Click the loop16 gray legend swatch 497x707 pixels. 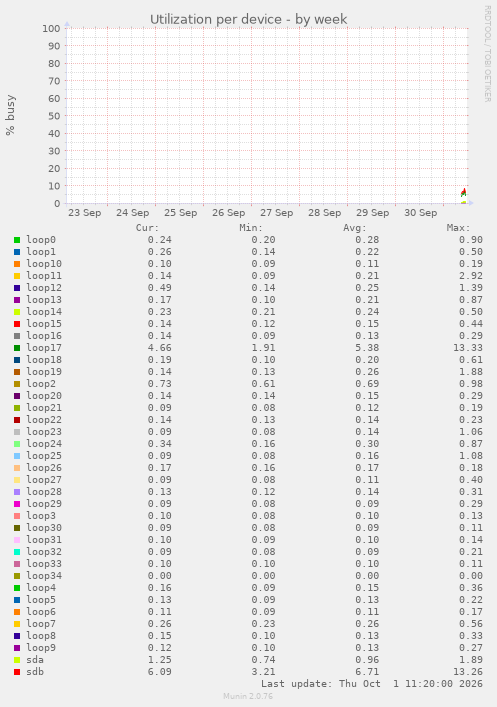[17, 336]
